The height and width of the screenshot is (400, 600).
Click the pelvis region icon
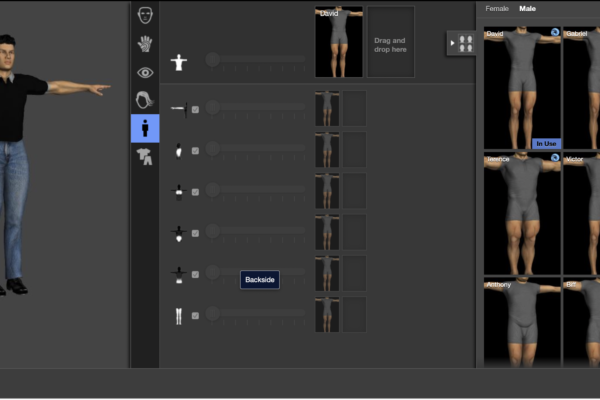(179, 233)
